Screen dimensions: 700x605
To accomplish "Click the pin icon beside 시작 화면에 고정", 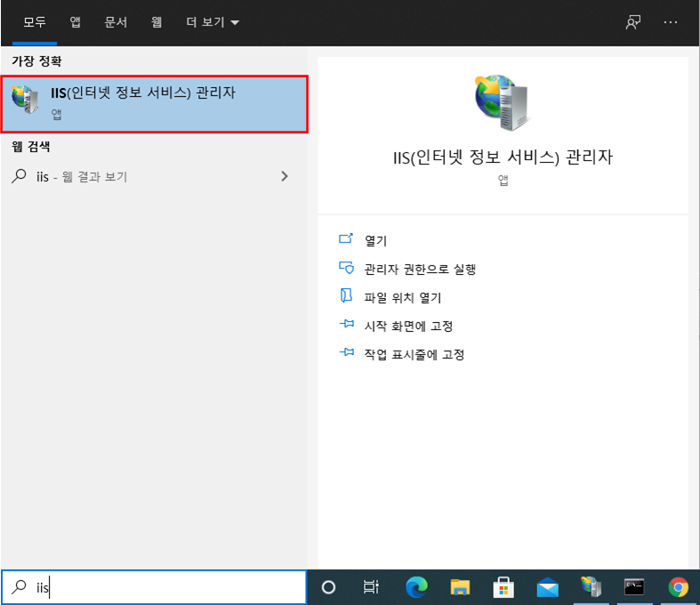I will pyautogui.click(x=346, y=324).
